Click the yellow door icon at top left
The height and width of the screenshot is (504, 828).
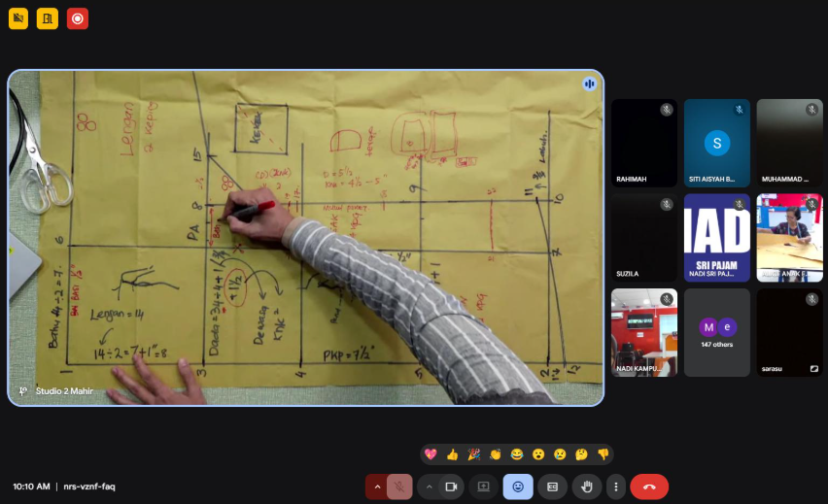(48, 18)
